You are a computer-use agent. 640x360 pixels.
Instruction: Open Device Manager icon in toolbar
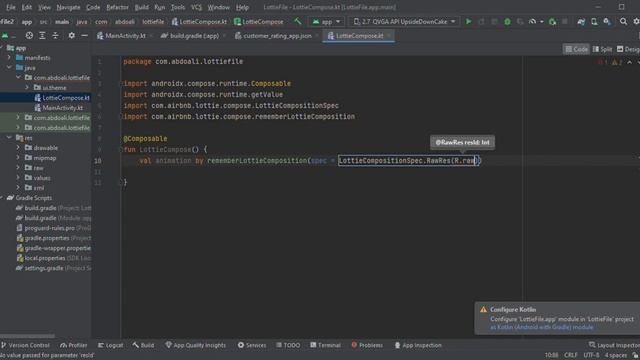click(594, 21)
